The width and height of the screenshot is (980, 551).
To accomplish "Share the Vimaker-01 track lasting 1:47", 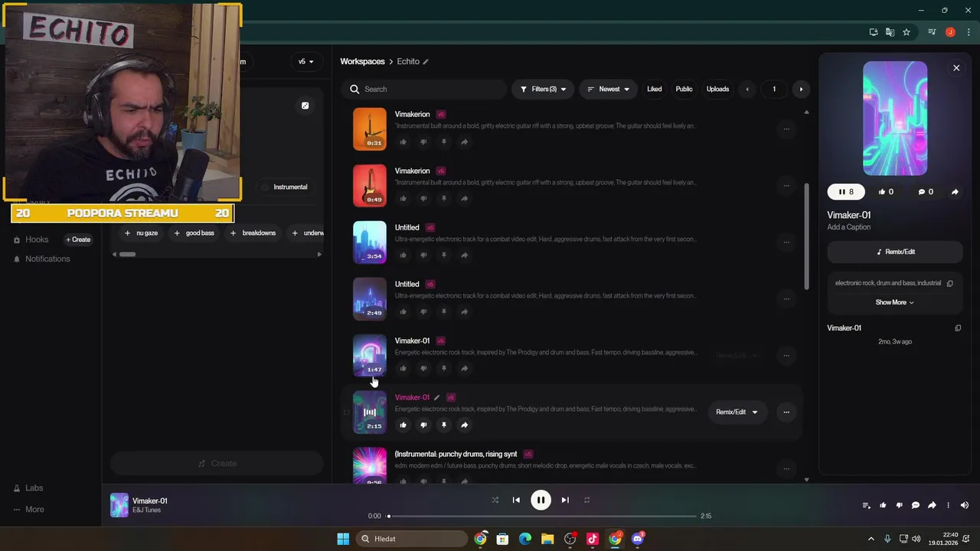I will click(464, 368).
